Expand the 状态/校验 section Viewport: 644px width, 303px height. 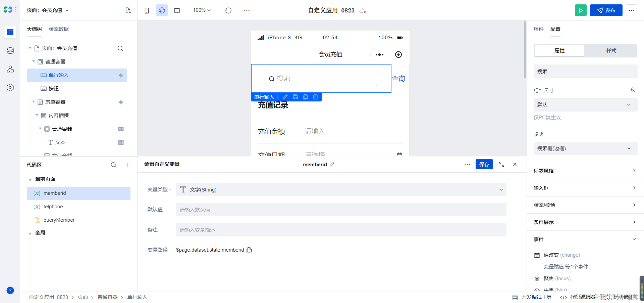(x=585, y=205)
